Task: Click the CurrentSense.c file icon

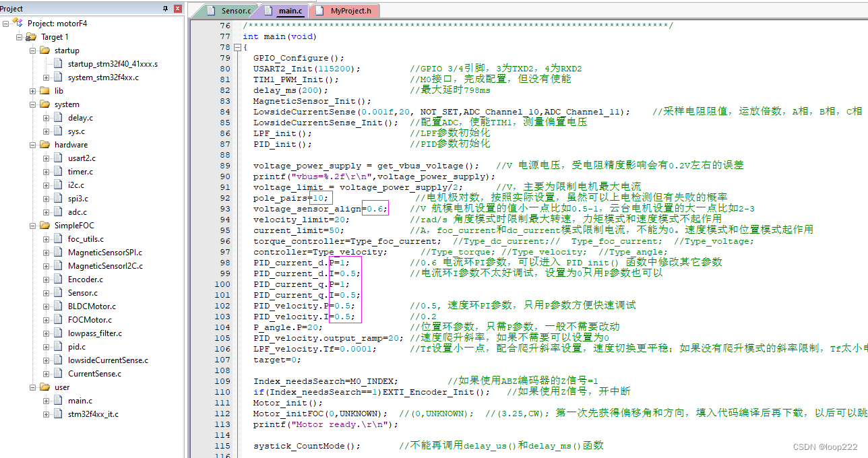Action: click(59, 374)
